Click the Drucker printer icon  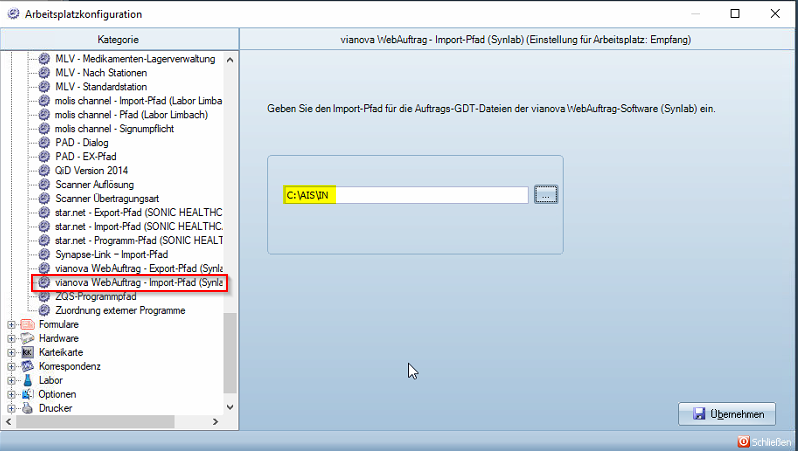tap(27, 408)
